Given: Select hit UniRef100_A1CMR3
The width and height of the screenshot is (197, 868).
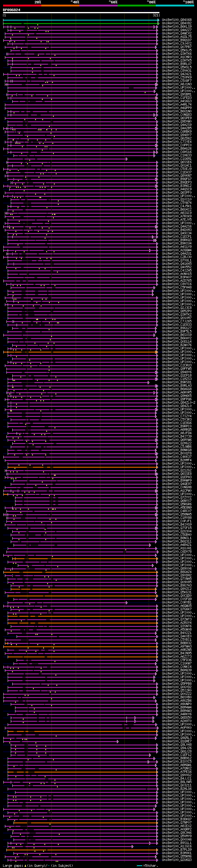Looking at the screenshot, I should pos(176,57).
